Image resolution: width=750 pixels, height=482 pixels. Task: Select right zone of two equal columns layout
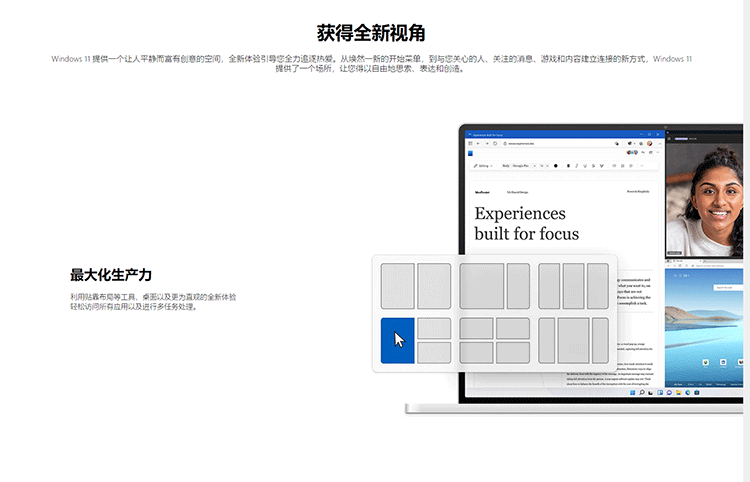(434, 286)
